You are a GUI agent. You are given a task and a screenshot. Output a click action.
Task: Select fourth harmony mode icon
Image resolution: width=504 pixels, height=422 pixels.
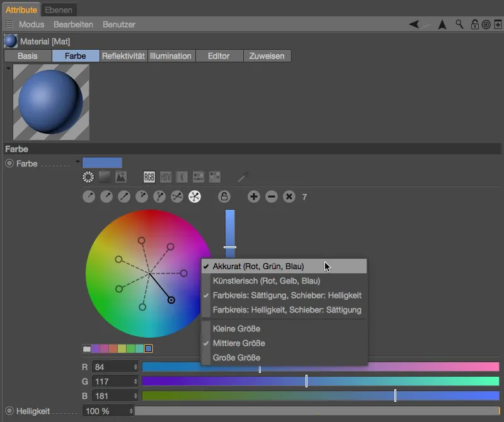(142, 197)
